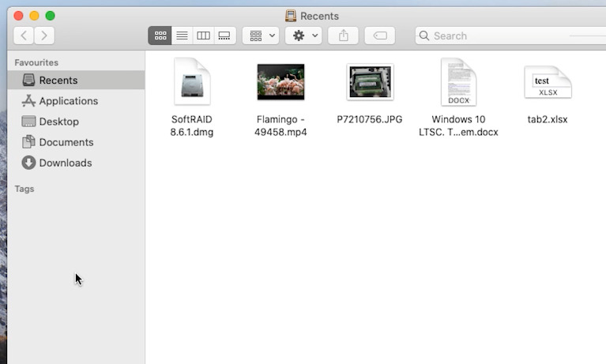Go forward with the right chevron button

click(44, 36)
